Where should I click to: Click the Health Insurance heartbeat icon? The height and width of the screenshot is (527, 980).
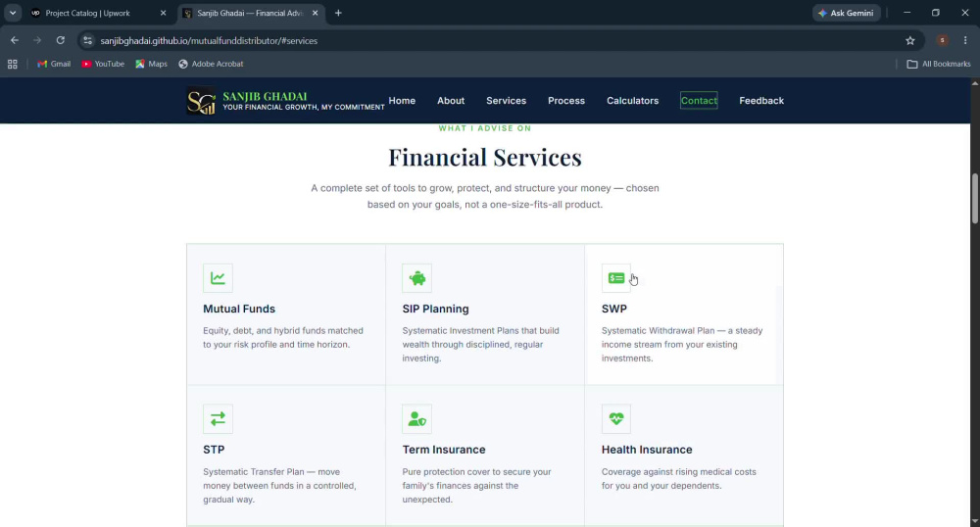coord(616,419)
